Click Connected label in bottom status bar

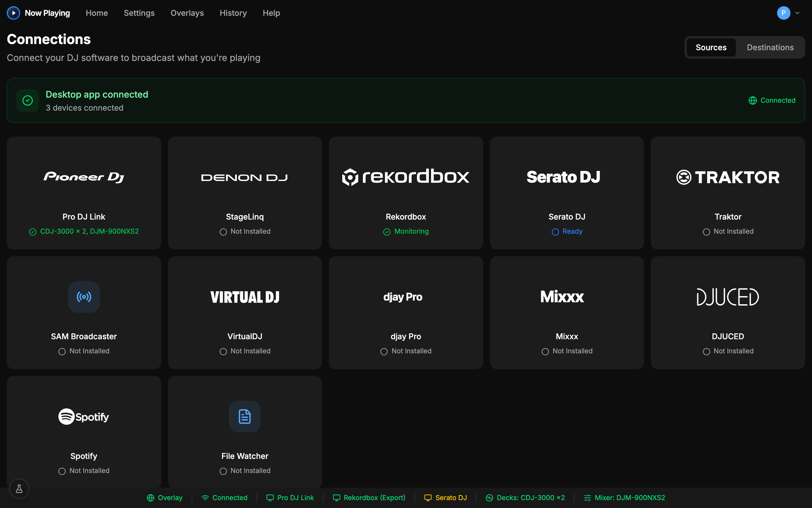click(x=230, y=498)
